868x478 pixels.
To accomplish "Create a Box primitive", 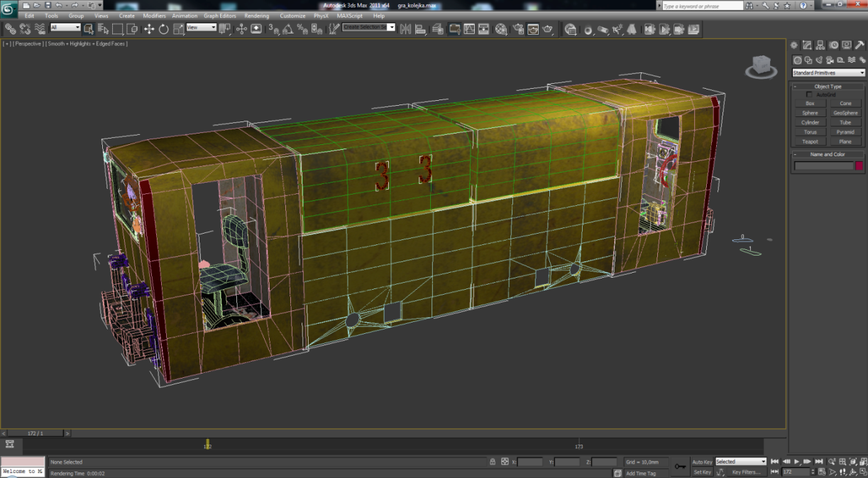I will (810, 104).
